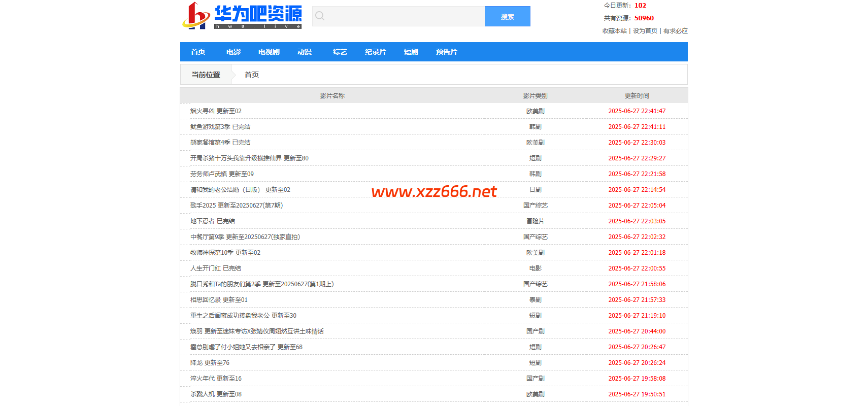Image resolution: width=868 pixels, height=406 pixels.
Task: Click 国产剧 category in 淬火年代 row
Action: [x=536, y=379]
